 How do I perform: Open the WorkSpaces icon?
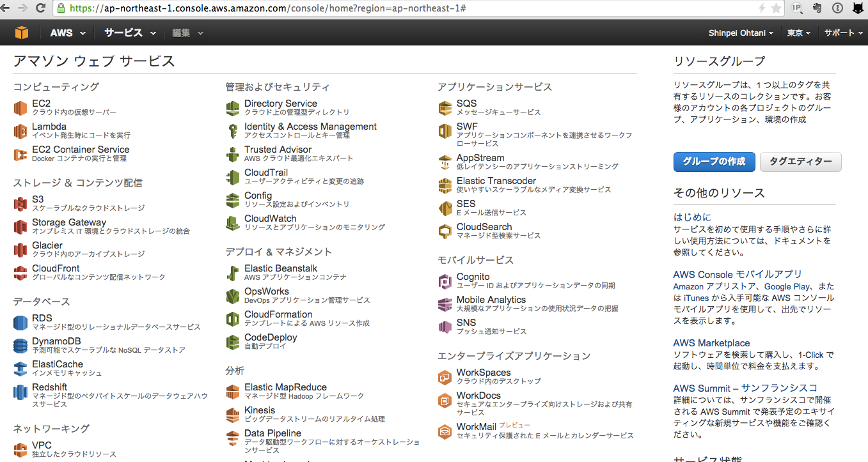pos(445,377)
